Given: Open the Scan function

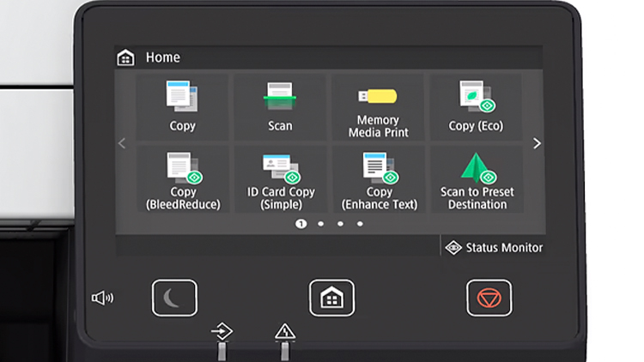Looking at the screenshot, I should (280, 106).
